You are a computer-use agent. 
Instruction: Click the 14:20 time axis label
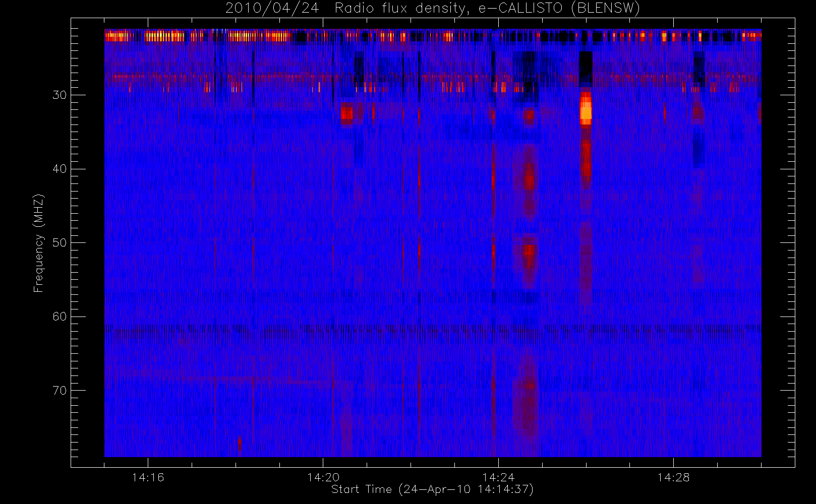[323, 477]
